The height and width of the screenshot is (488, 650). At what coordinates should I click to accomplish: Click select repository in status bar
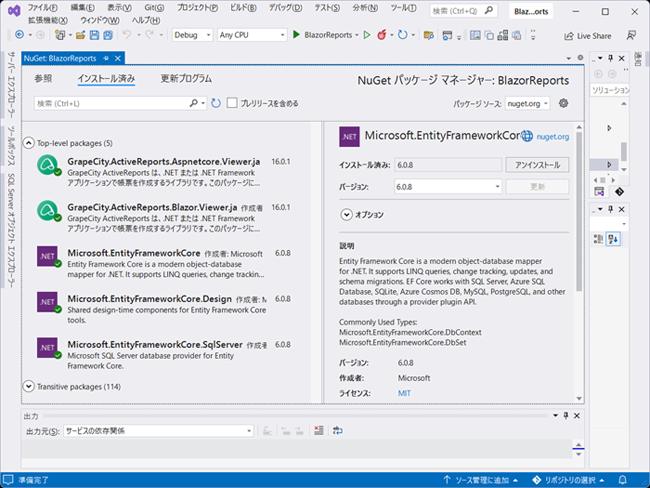[x=568, y=480]
